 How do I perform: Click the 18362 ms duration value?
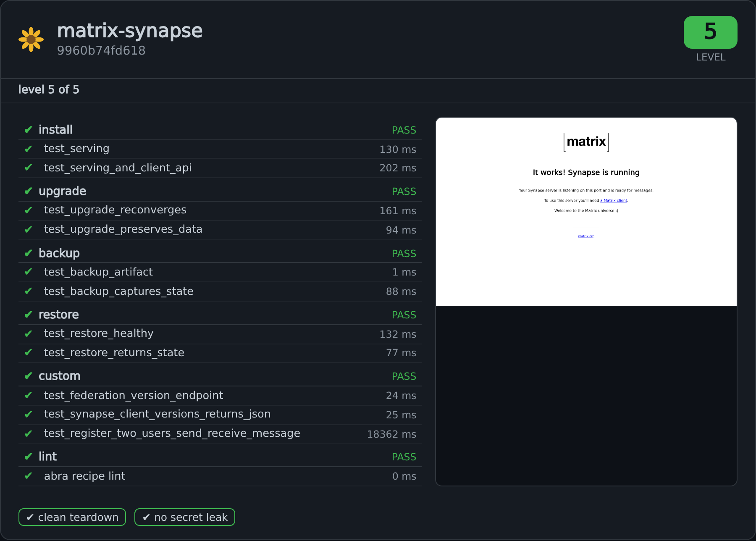pos(391,434)
